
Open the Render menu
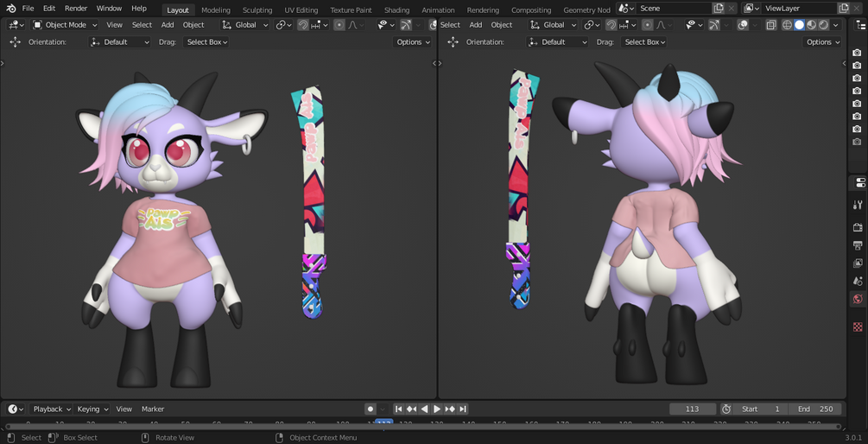tap(76, 9)
